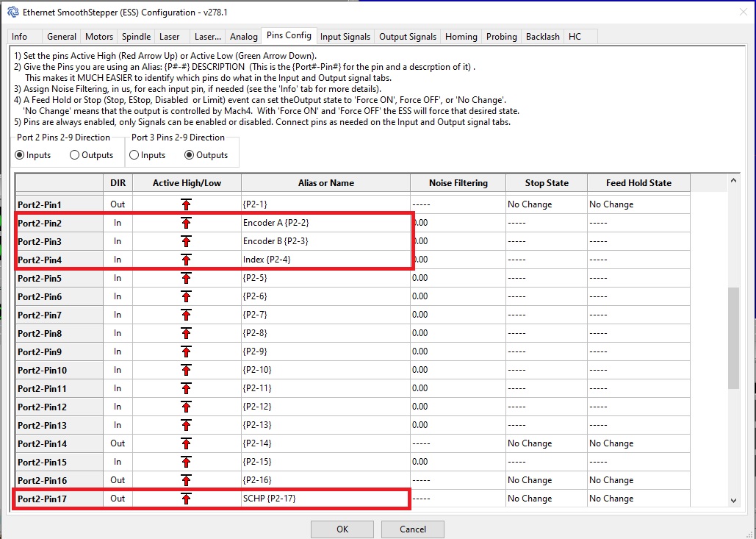Toggle Active High arrow for Port2-Pin4

186,260
